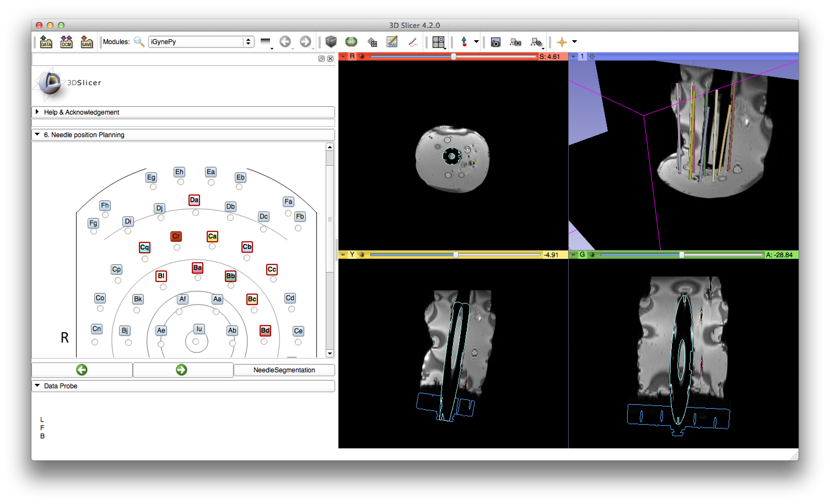
Task: Collapse the Needle position Planning section
Action: (x=84, y=135)
